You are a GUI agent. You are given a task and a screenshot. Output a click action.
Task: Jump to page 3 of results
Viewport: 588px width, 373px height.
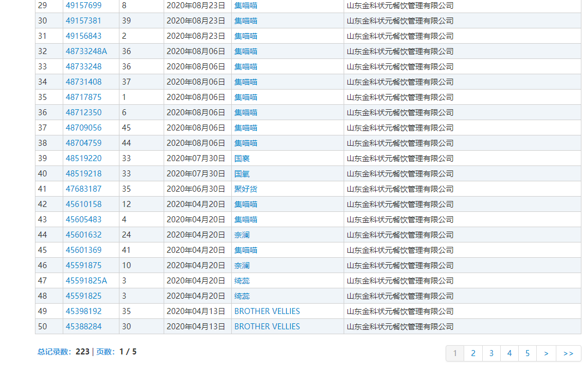coord(491,353)
